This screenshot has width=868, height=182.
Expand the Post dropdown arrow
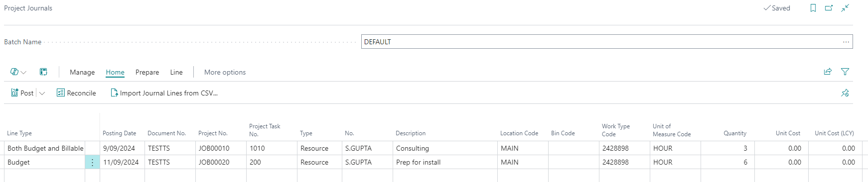[x=42, y=93]
